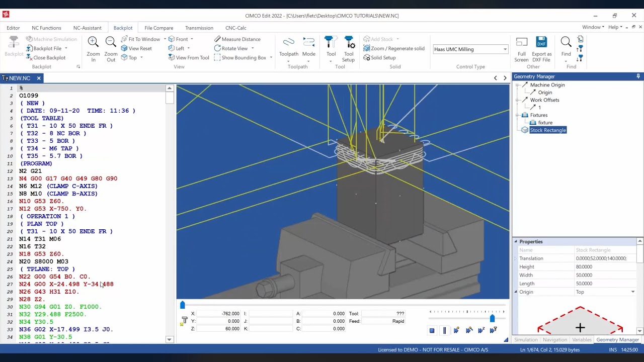The height and width of the screenshot is (362, 644).
Task: Open the Help menu
Action: coord(615,27)
